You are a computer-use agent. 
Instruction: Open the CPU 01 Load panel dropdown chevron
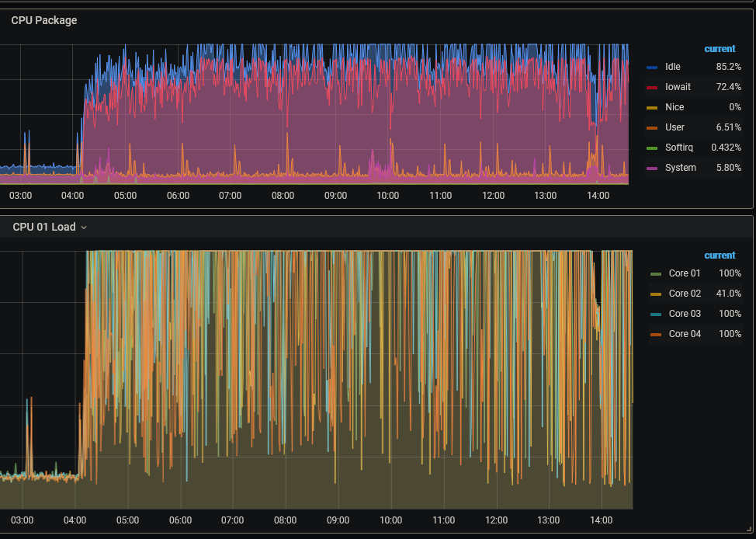[x=84, y=228]
